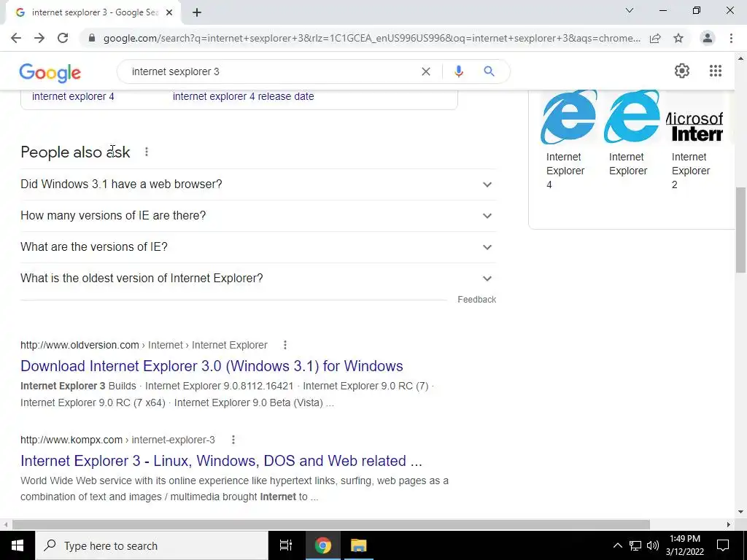Click the scroll-right arrow at bottom
This screenshot has width=747, height=560.
click(729, 524)
